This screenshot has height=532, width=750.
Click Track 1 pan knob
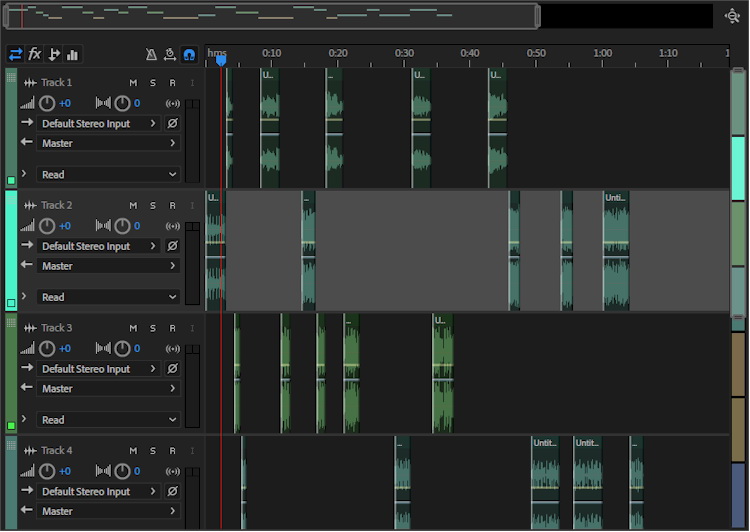[122, 103]
